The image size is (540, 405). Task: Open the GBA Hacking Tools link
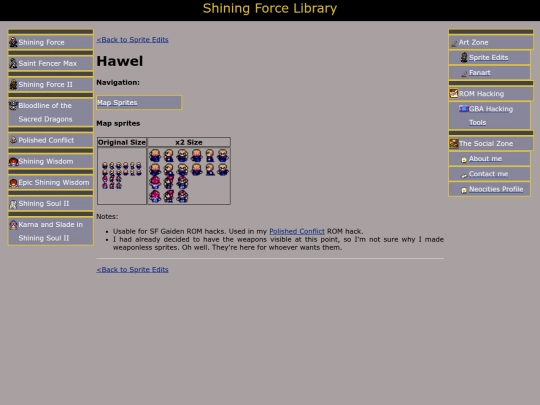point(491,115)
